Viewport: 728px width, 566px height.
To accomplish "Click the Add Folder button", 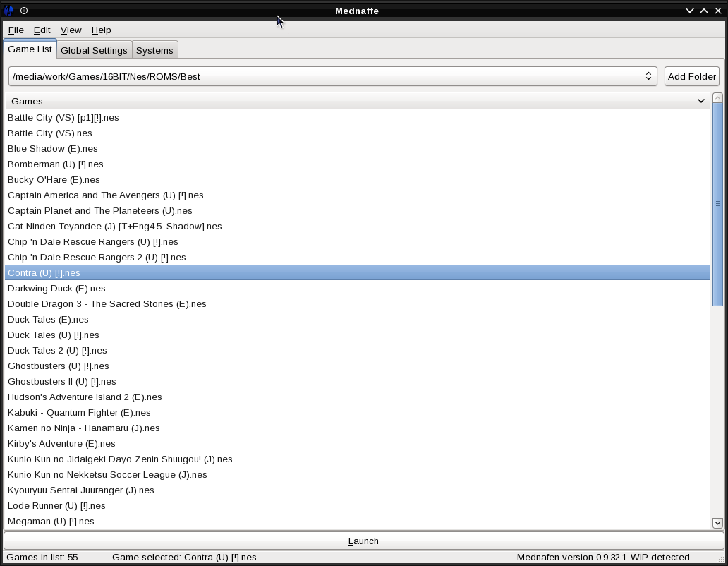I will tap(692, 76).
